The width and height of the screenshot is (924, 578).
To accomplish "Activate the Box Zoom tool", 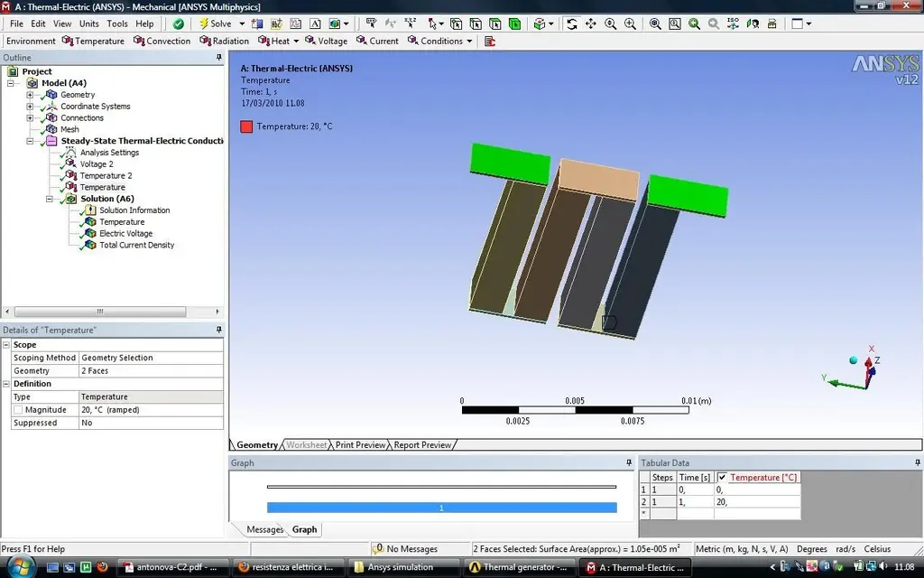I will (x=630, y=23).
